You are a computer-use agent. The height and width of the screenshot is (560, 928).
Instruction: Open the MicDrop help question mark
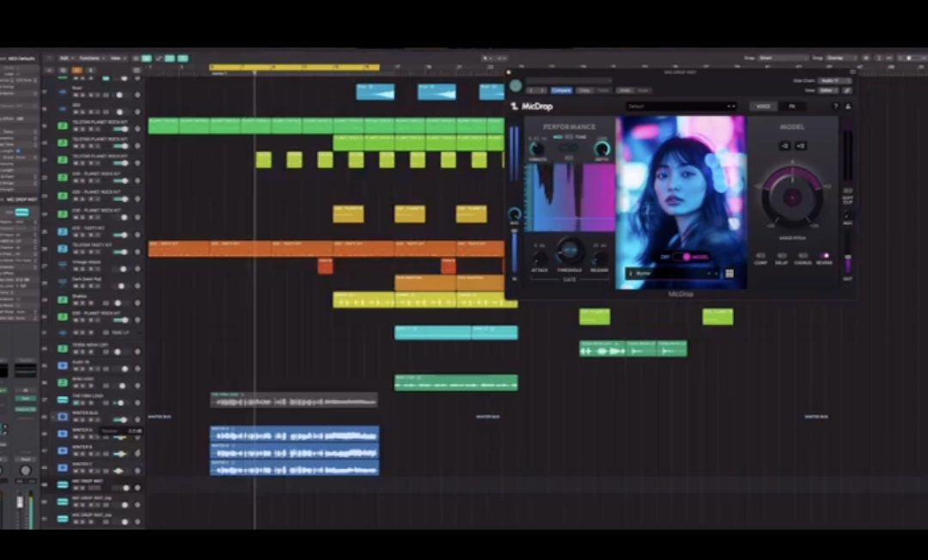(835, 107)
